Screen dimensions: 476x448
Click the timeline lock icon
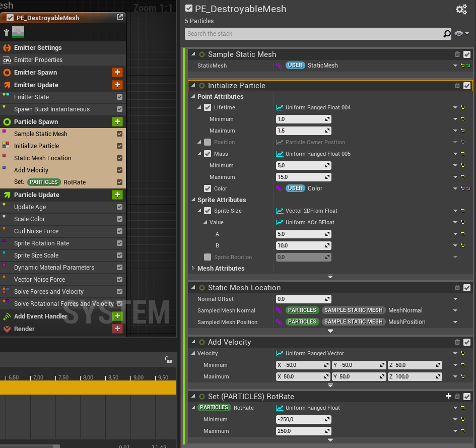pos(168,359)
